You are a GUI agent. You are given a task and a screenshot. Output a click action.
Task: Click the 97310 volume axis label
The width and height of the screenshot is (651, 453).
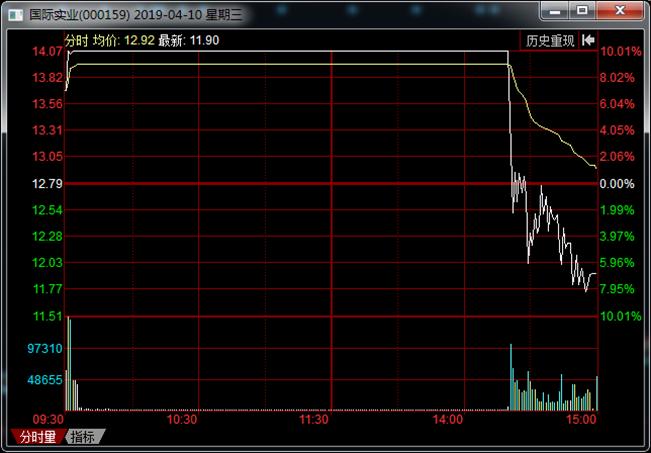tap(45, 348)
